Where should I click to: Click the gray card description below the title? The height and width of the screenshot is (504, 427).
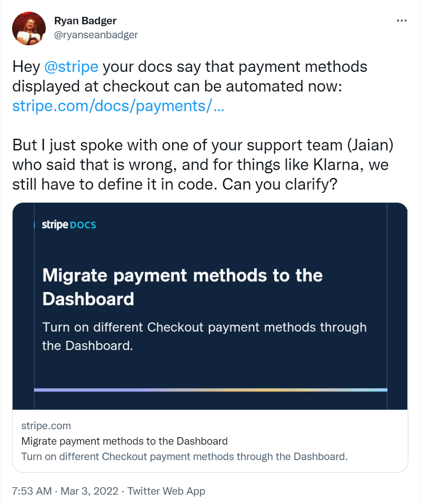click(184, 456)
